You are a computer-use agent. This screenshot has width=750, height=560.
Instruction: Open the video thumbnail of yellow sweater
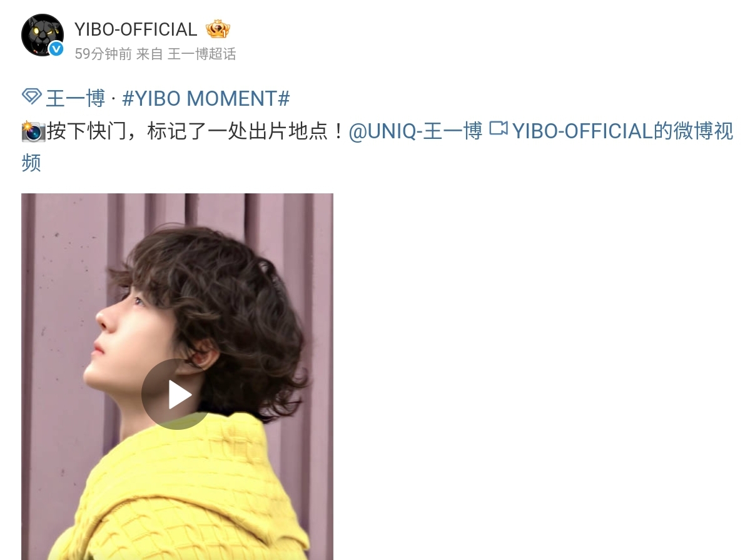pyautogui.click(x=177, y=377)
